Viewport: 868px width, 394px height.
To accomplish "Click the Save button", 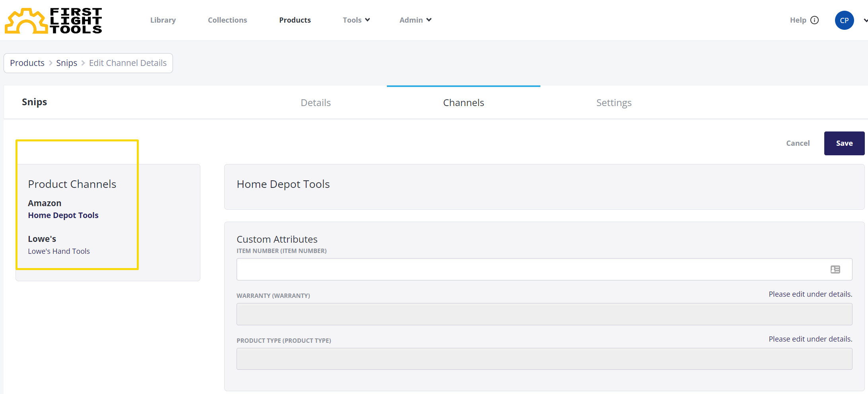I will pyautogui.click(x=844, y=143).
